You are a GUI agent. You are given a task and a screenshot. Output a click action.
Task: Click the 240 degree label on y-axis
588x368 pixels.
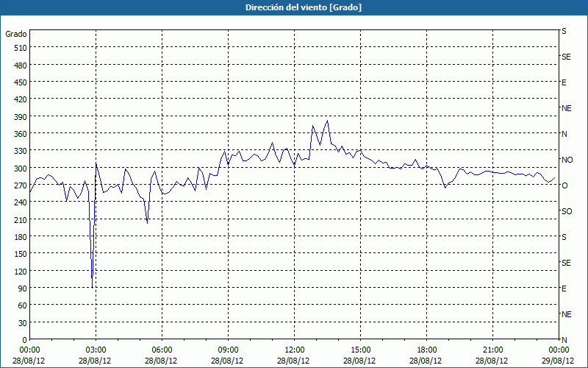[21, 202]
